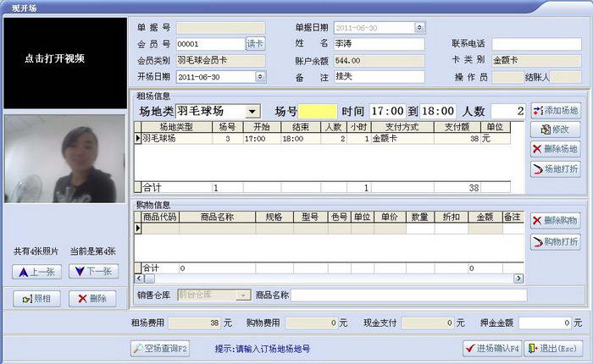Open the 单据日期 date dropdown
The image size is (593, 364).
click(x=419, y=28)
